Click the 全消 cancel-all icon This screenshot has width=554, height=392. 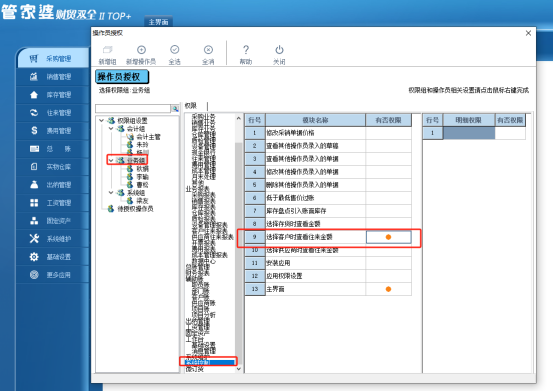(208, 55)
